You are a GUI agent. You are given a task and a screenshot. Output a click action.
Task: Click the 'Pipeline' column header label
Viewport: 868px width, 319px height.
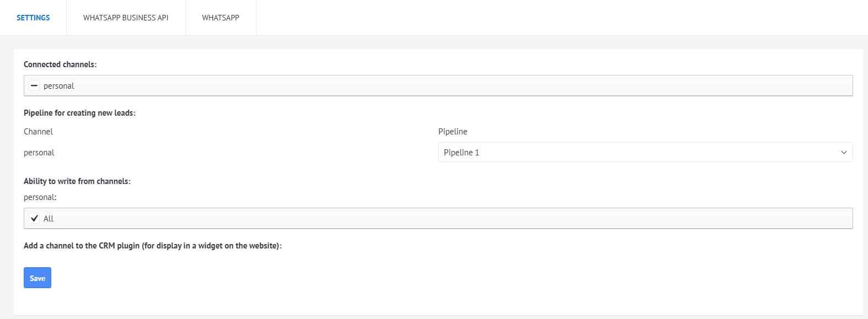[453, 132]
